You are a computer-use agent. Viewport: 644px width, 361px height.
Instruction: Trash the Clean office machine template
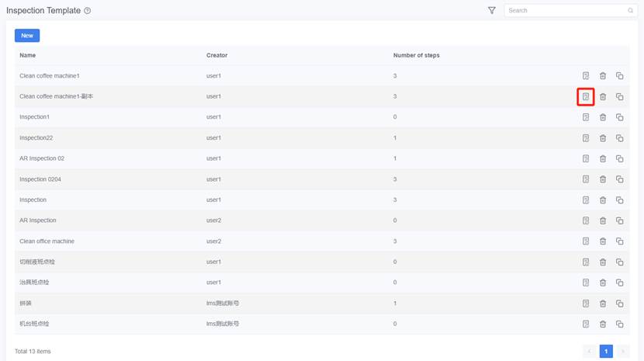tap(603, 241)
